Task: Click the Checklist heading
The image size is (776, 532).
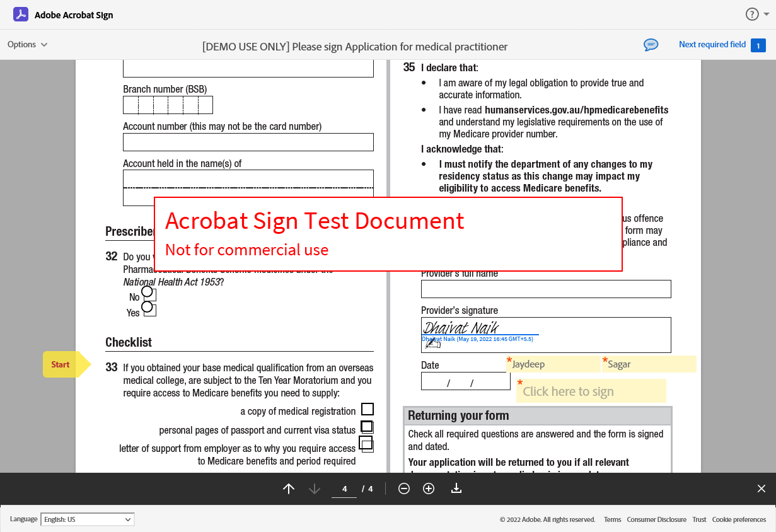Action: pyautogui.click(x=129, y=342)
